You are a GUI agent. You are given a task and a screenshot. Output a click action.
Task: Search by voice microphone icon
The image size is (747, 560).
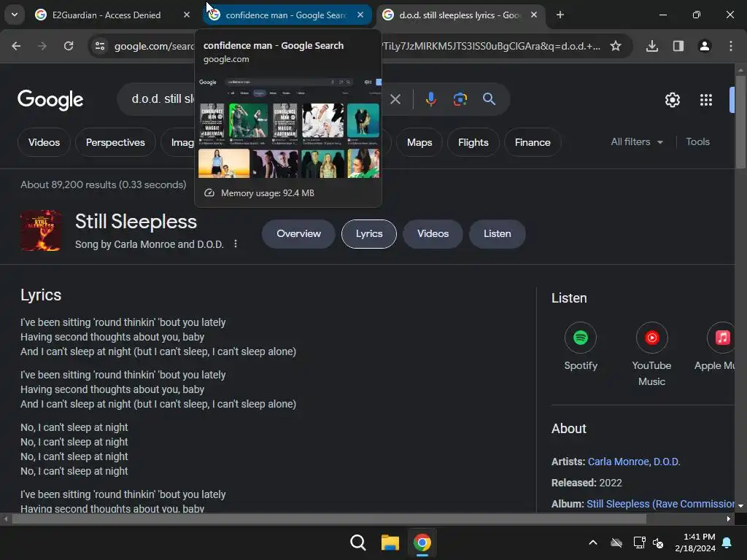[x=430, y=99]
